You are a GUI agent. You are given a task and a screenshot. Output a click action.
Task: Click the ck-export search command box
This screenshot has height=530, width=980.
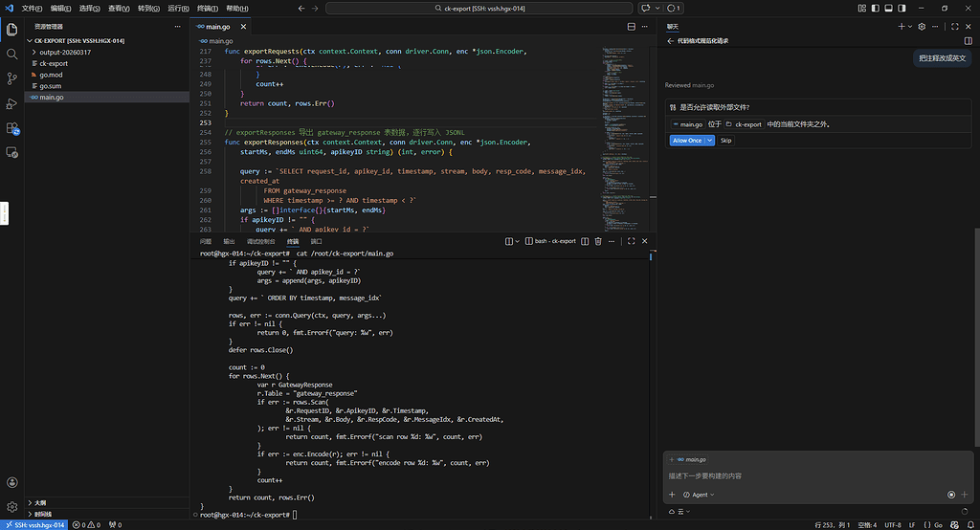(479, 8)
